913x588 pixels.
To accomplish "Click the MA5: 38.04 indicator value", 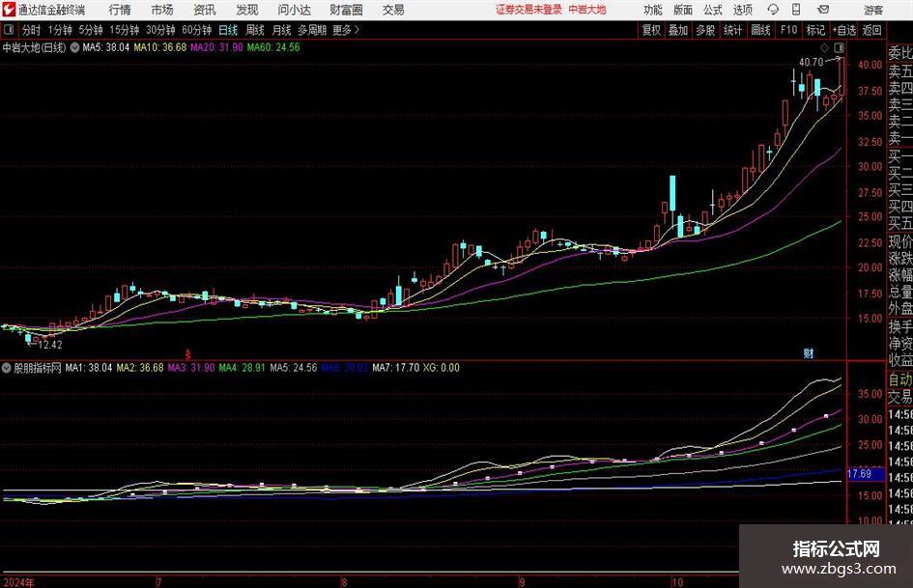I will point(106,47).
